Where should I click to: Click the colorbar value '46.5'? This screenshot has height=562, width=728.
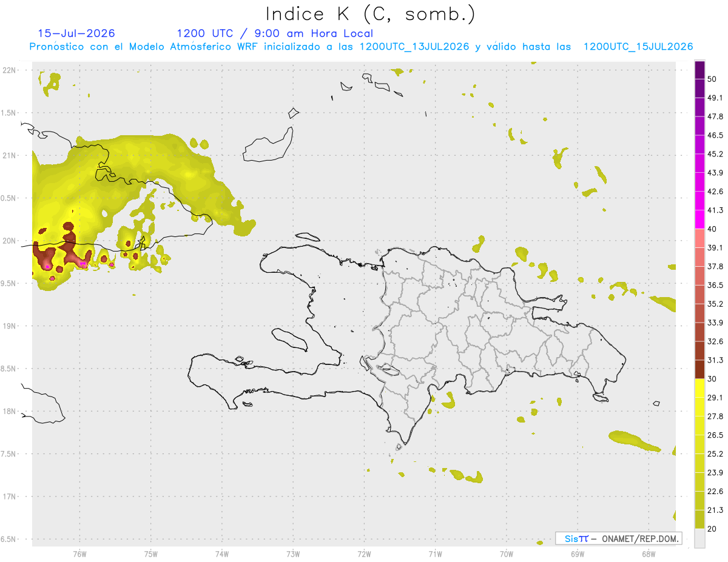coord(716,135)
